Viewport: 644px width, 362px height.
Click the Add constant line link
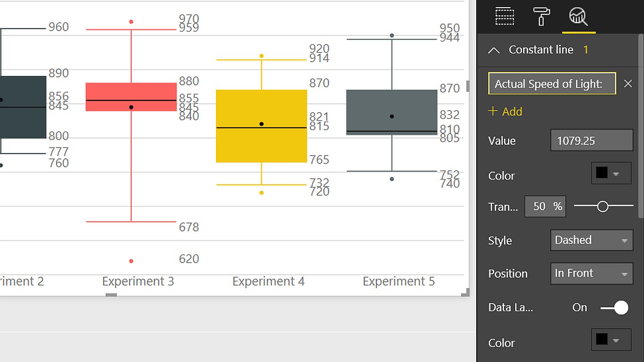512,112
